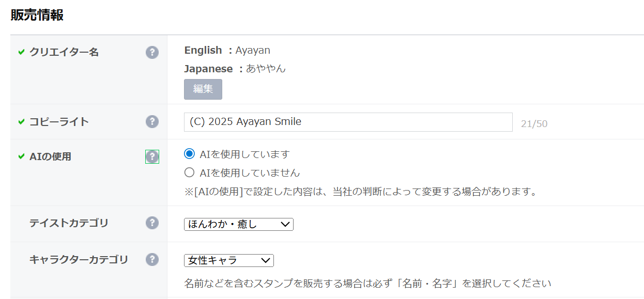This screenshot has height=299, width=644.
Task: Open help icon beside テイストカテゴリ
Action: [x=152, y=223]
